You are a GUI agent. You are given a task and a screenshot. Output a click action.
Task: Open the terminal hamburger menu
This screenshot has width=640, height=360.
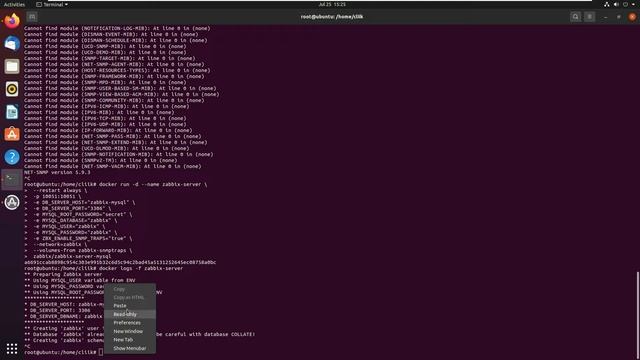[x=590, y=17]
